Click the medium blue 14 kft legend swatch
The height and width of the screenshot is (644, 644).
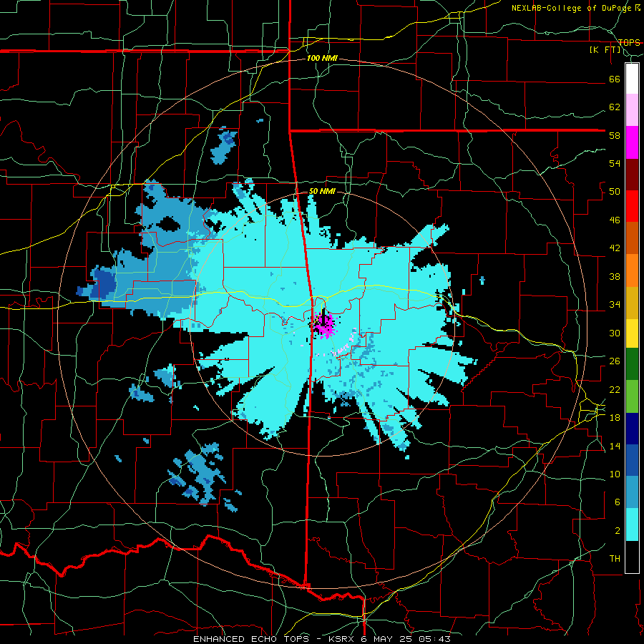point(632,460)
